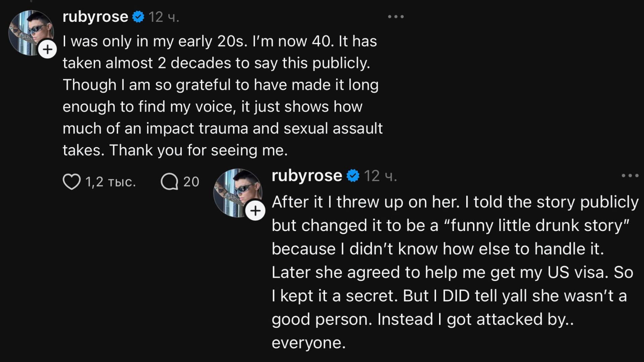This screenshot has width=644, height=362.
Task: Open rubyrose profile from top post username
Action: [x=95, y=17]
